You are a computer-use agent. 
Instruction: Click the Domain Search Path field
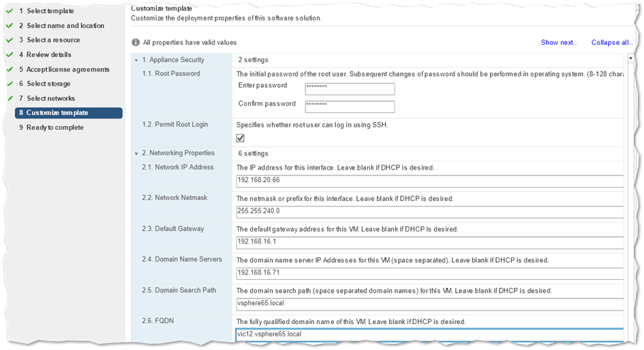point(429,304)
